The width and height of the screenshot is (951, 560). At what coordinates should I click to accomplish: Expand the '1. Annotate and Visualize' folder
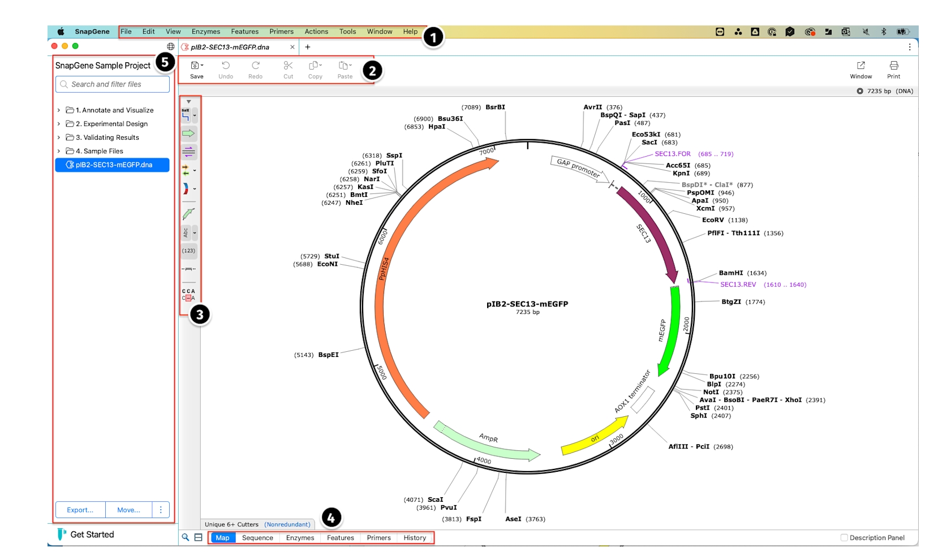(x=59, y=110)
